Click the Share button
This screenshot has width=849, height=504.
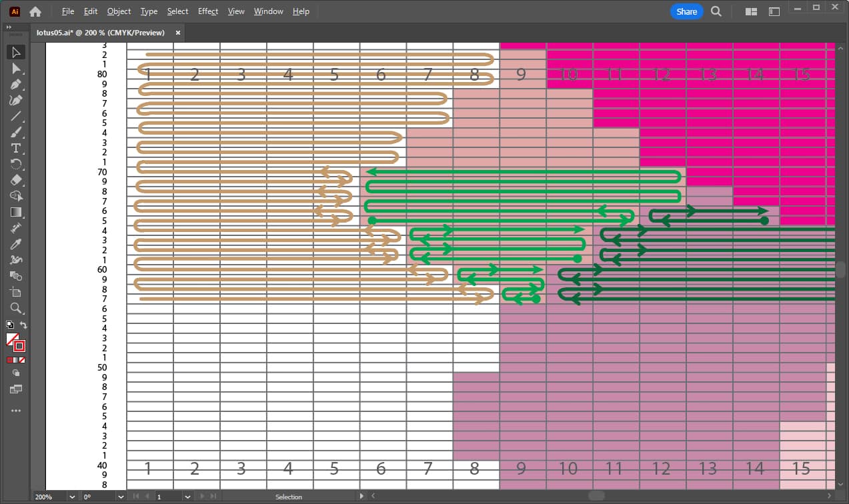click(x=686, y=11)
